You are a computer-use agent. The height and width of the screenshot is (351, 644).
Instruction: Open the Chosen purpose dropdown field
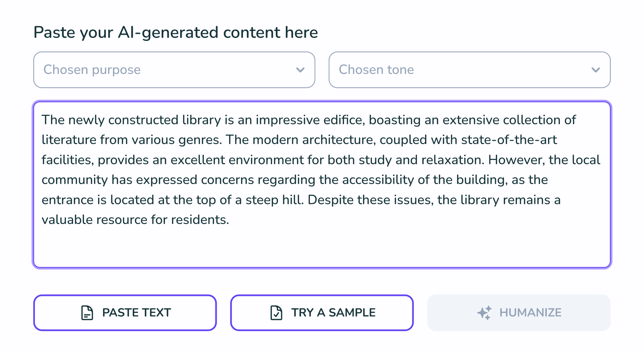[x=174, y=70]
